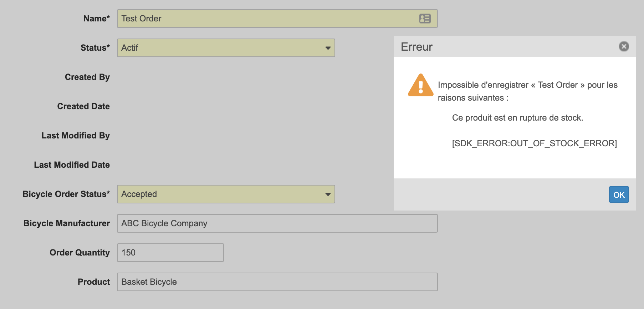The height and width of the screenshot is (309, 644).
Task: Click the Name* field label
Action: (x=97, y=19)
